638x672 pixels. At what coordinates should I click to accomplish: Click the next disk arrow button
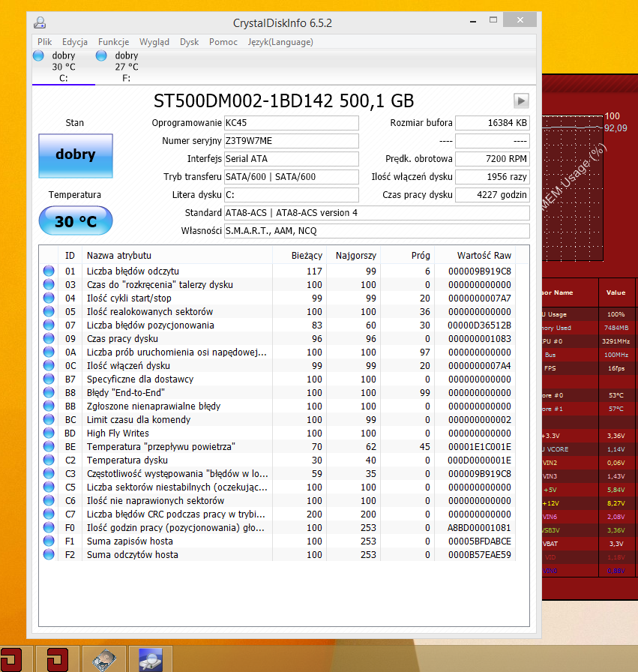coord(521,101)
